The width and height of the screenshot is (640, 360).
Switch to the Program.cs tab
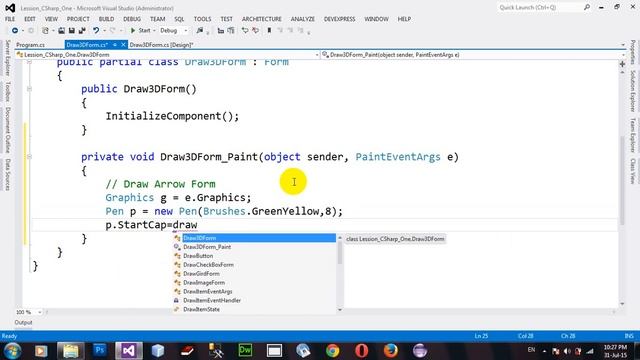pos(31,45)
